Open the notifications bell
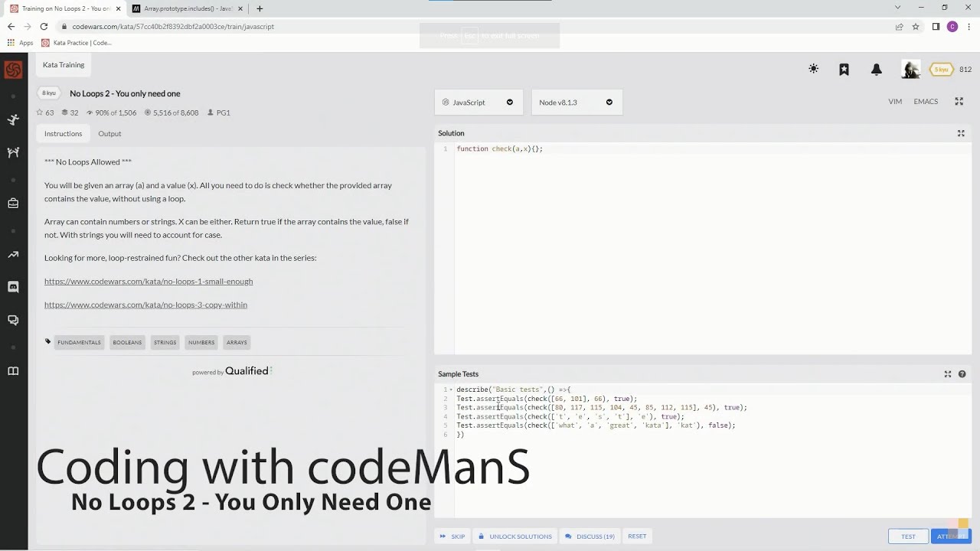Screen dimensions: 980x551 pos(877,69)
